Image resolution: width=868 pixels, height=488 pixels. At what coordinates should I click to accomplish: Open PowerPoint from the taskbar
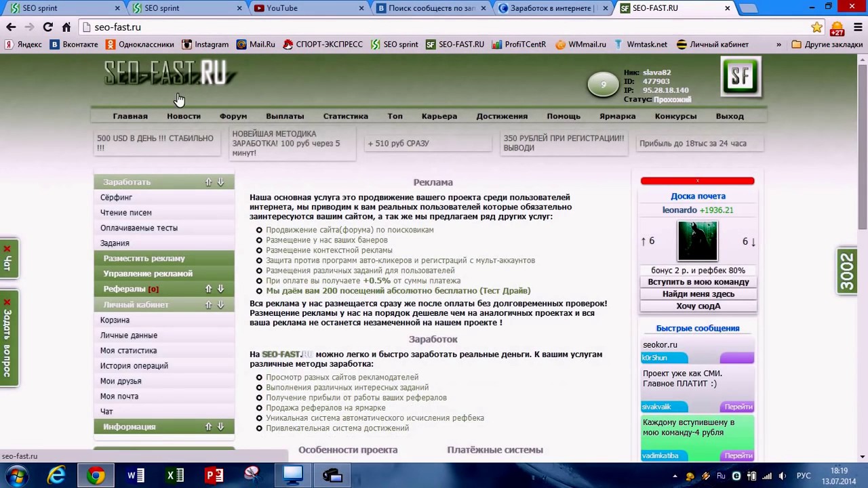click(214, 475)
